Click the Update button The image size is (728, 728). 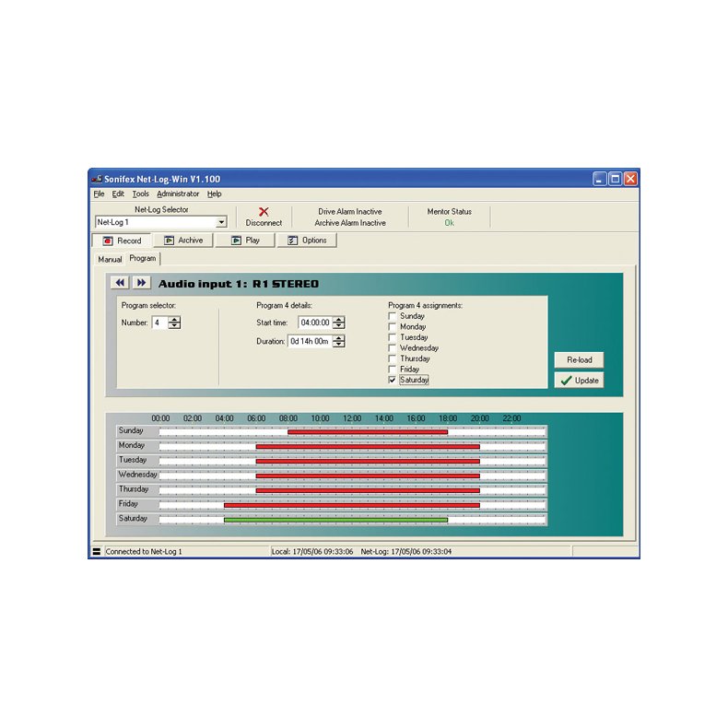[x=579, y=381]
